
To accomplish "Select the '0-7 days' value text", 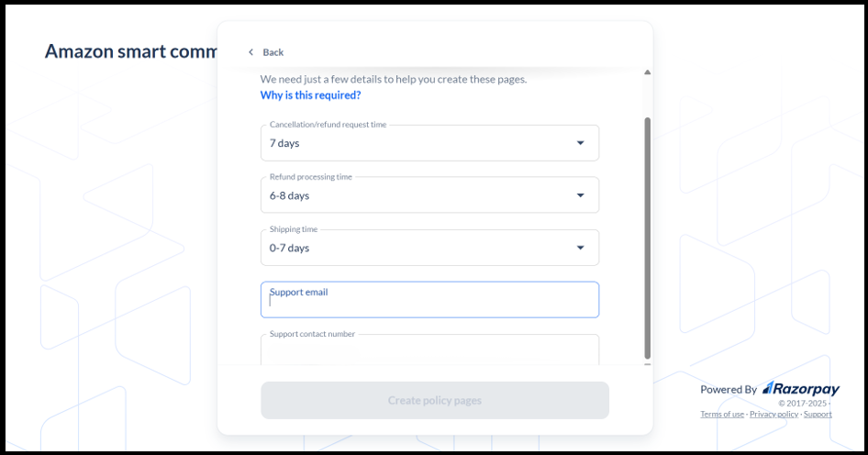I will pyautogui.click(x=289, y=249).
